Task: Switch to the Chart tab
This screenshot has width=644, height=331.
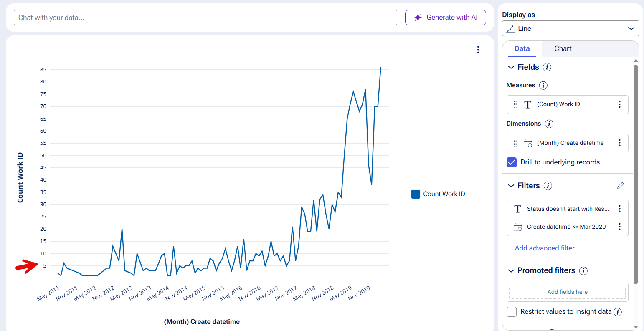Action: 563,49
